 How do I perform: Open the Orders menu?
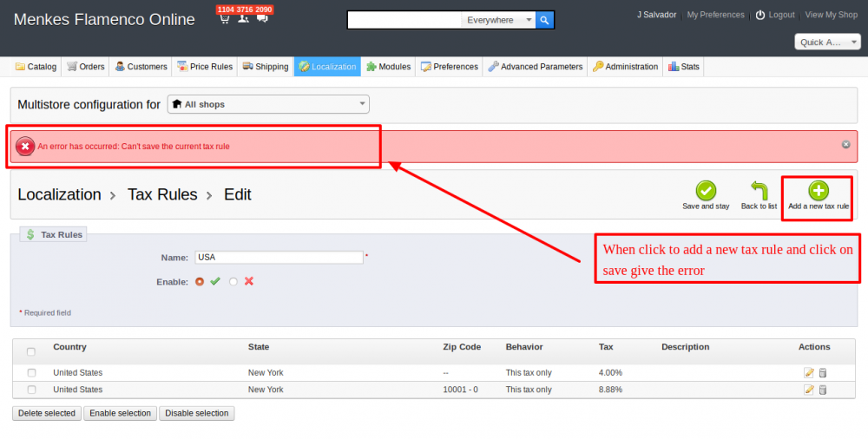point(85,67)
